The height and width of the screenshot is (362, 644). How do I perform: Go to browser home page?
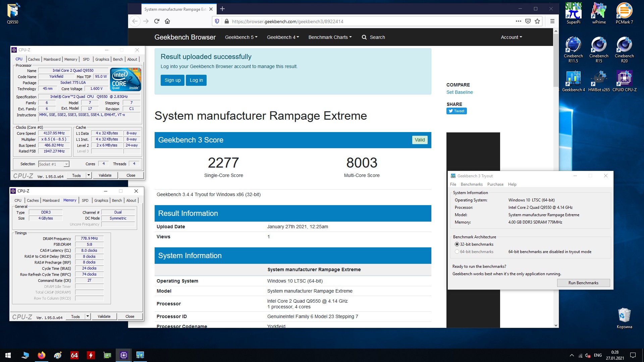(167, 21)
